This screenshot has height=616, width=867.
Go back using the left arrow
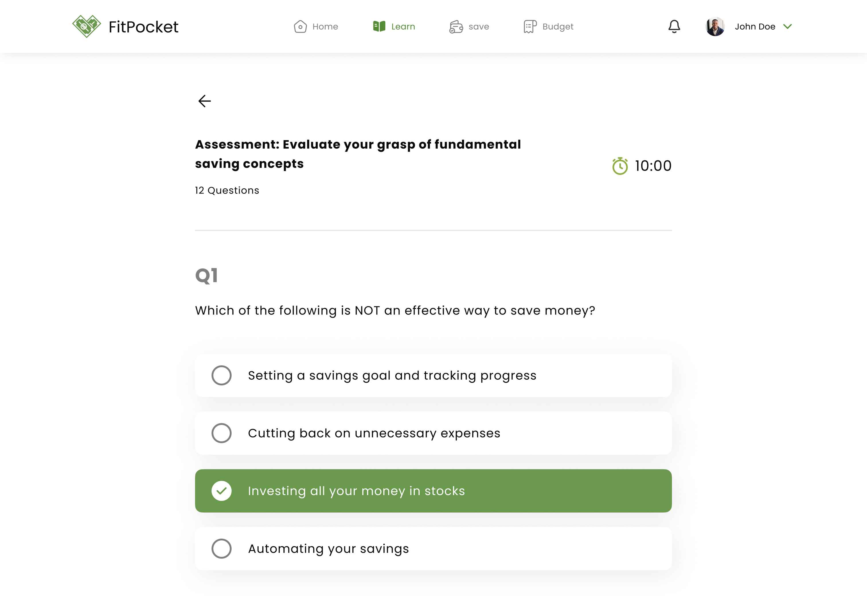tap(205, 101)
